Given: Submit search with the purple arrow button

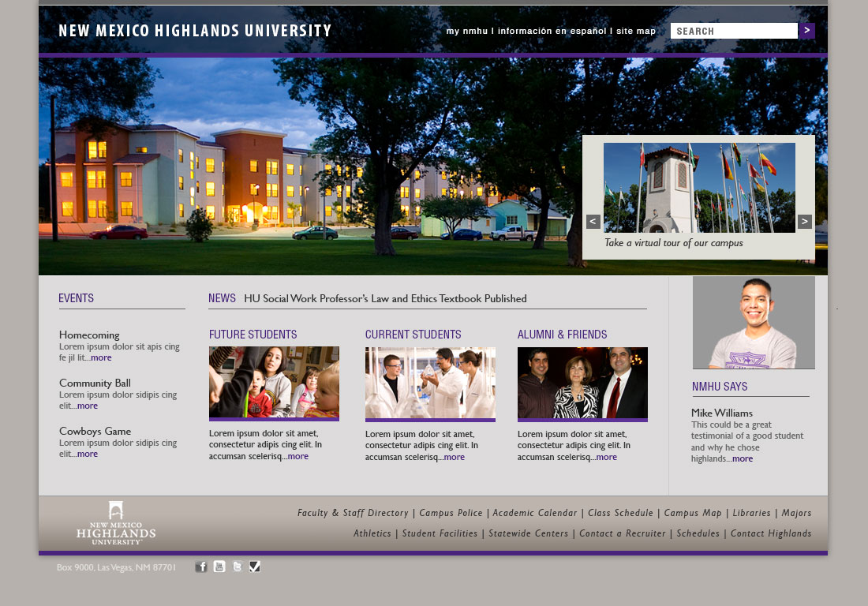Looking at the screenshot, I should pos(806,31).
